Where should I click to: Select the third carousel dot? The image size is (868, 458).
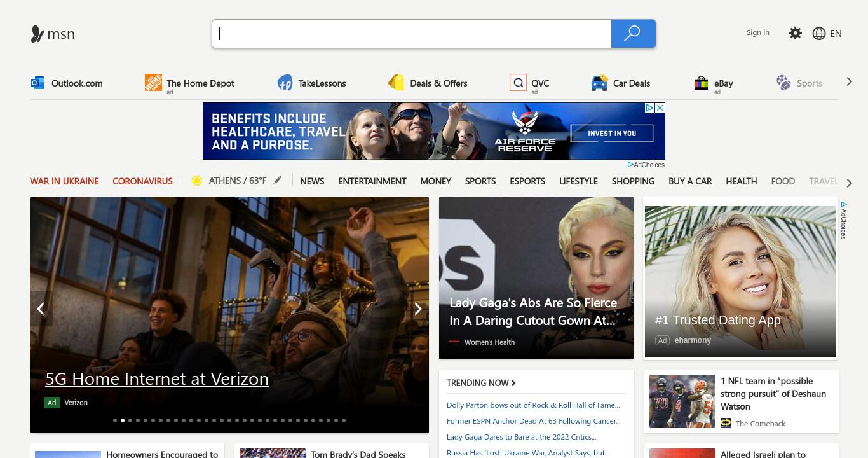pyautogui.click(x=130, y=420)
